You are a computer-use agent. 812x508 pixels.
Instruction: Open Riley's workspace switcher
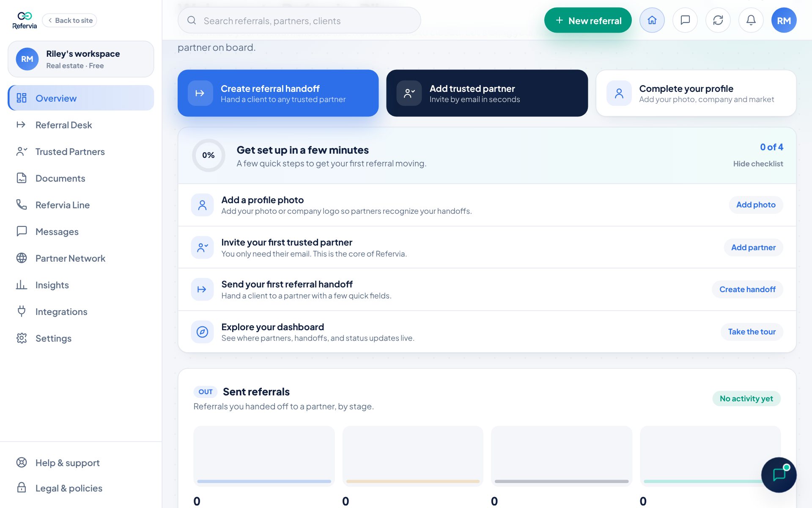click(x=81, y=59)
